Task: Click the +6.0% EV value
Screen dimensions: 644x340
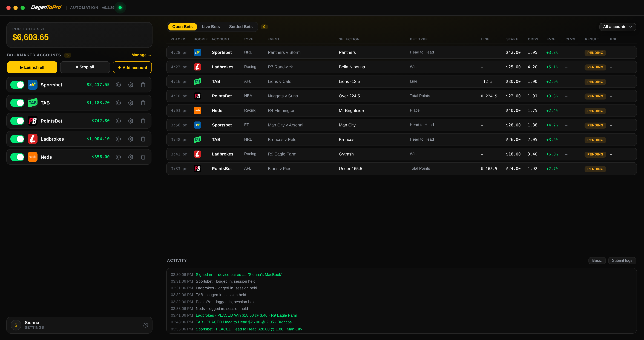Action: click(552, 154)
